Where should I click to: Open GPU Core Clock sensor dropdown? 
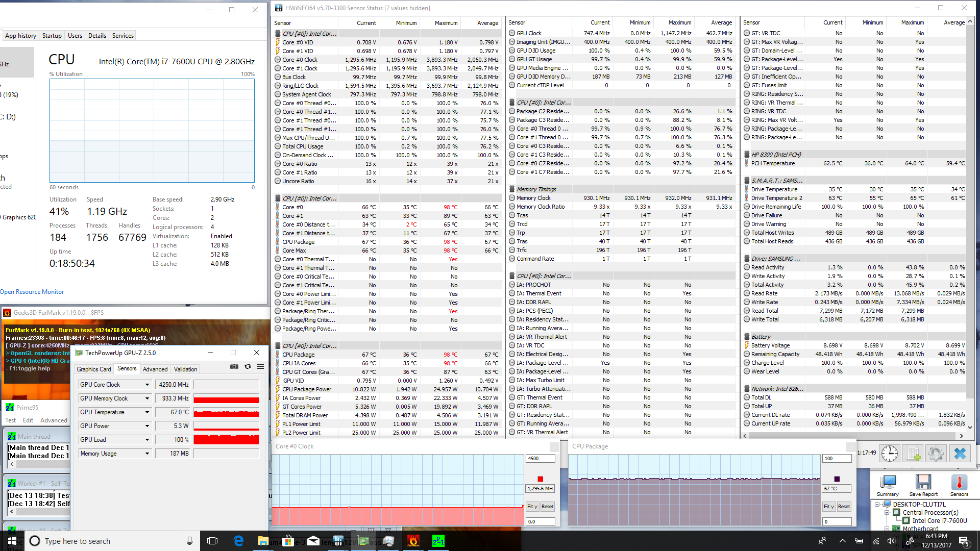[147, 385]
